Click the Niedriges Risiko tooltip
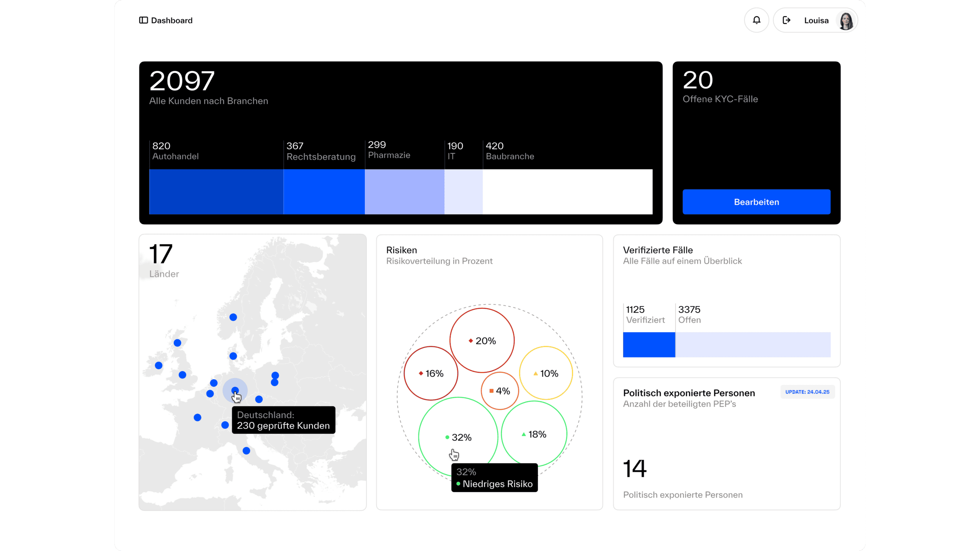The width and height of the screenshot is (980, 551). pyautogui.click(x=494, y=478)
